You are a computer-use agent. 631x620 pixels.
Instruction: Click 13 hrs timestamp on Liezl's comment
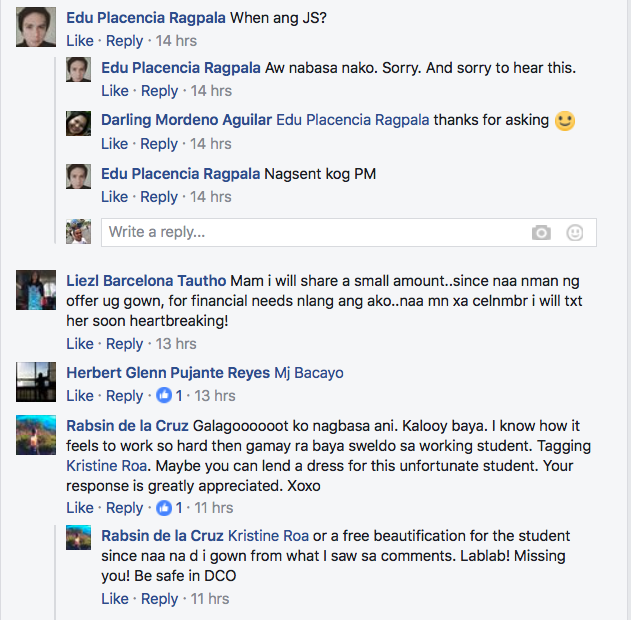177,344
